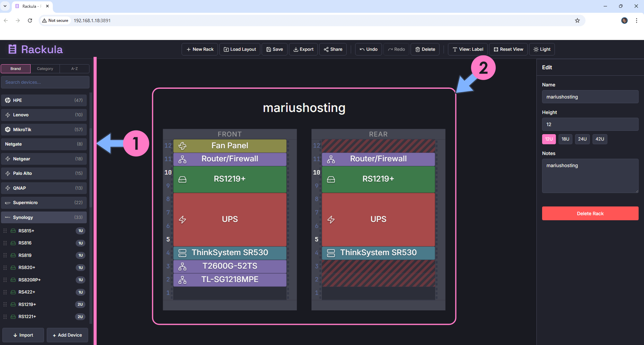
Task: Expand the MikroTik brand group
Action: [44, 129]
